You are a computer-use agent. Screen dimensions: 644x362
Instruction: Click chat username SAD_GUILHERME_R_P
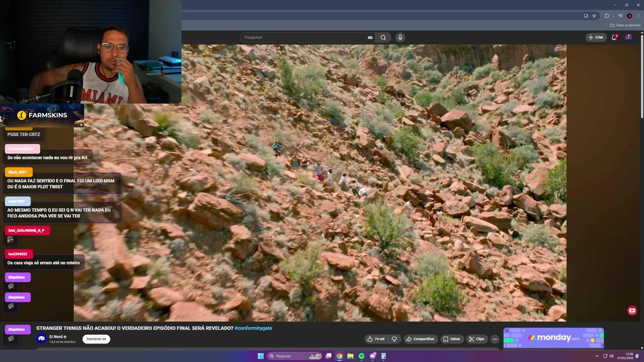click(x=26, y=230)
